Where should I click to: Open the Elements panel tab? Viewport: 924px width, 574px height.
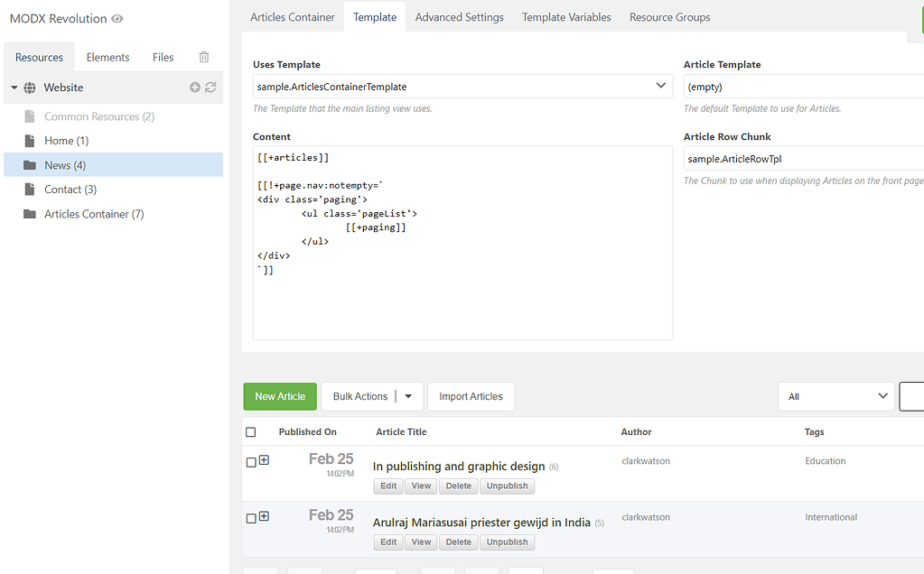coord(107,56)
